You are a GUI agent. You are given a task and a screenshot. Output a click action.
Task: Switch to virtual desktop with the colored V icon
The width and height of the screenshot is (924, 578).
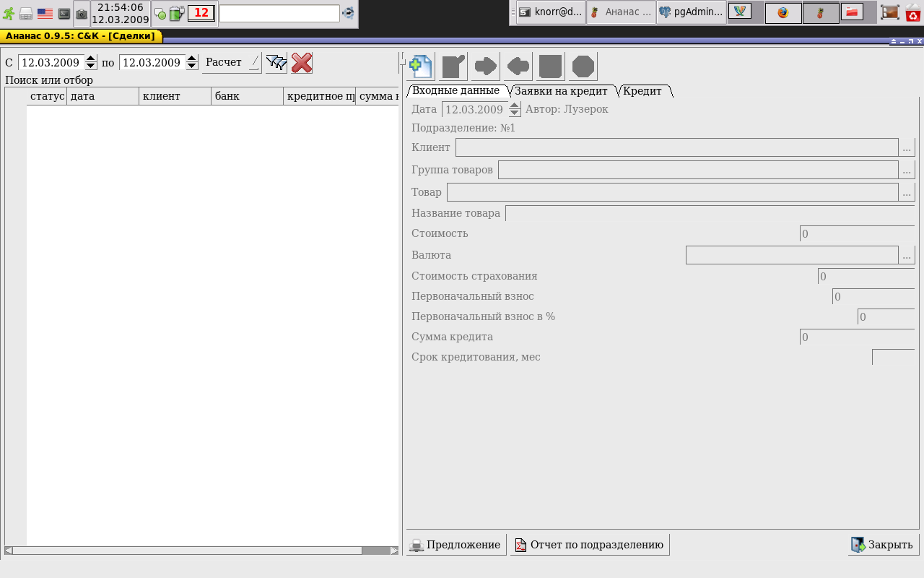740,11
